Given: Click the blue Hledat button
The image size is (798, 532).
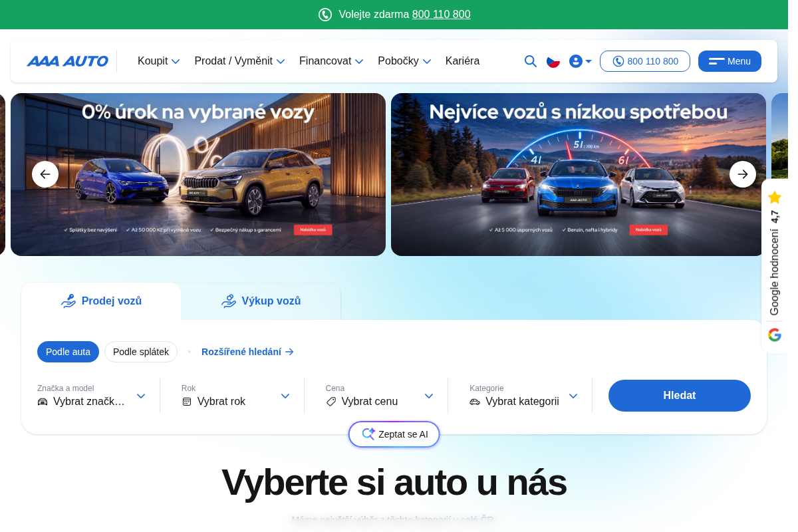Looking at the screenshot, I should coord(680,396).
